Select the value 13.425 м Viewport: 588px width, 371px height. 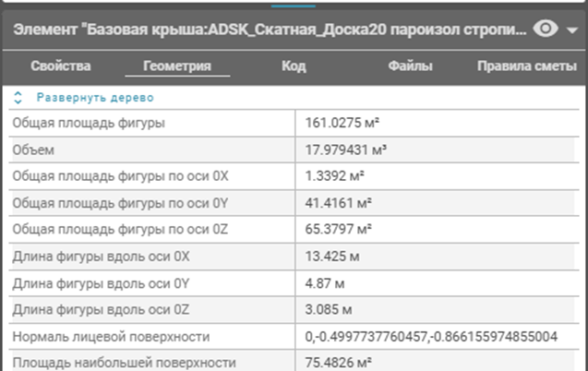tap(332, 257)
